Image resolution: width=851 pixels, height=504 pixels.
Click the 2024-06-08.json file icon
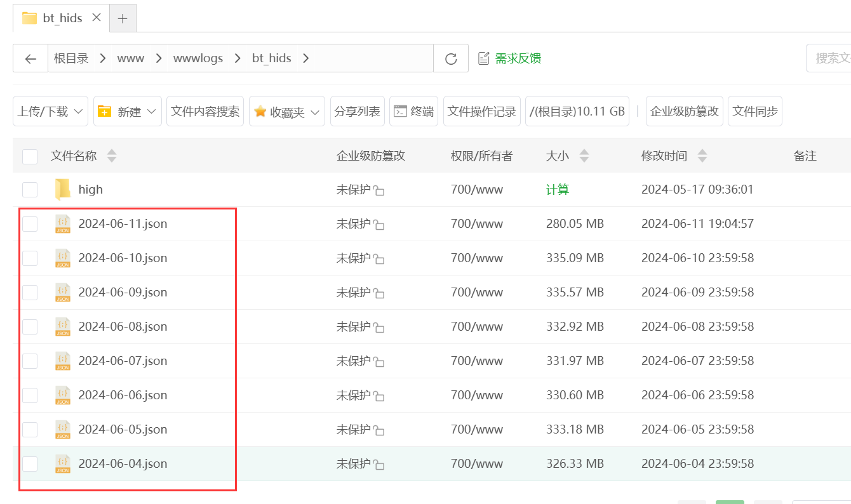coord(63,326)
